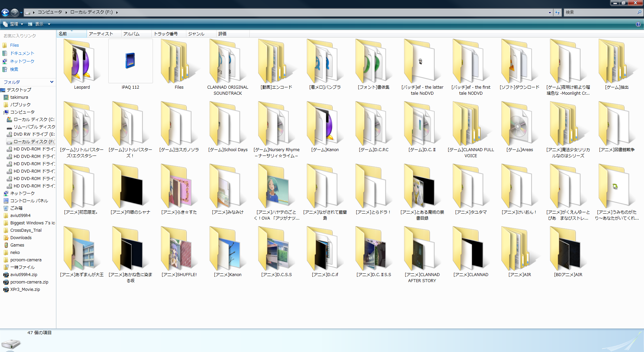Select パブリック in the folder tree
The image size is (644, 352).
[20, 105]
